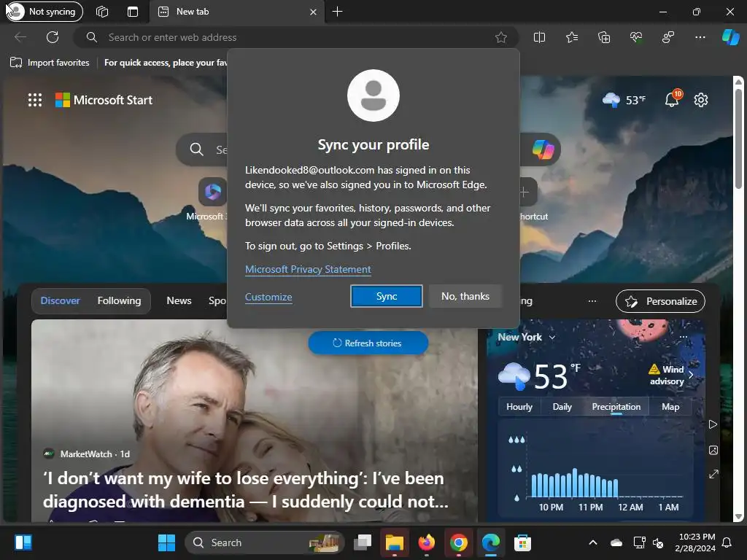Open the 53°F weather indicator in header
The width and height of the screenshot is (747, 560).
pyautogui.click(x=624, y=100)
